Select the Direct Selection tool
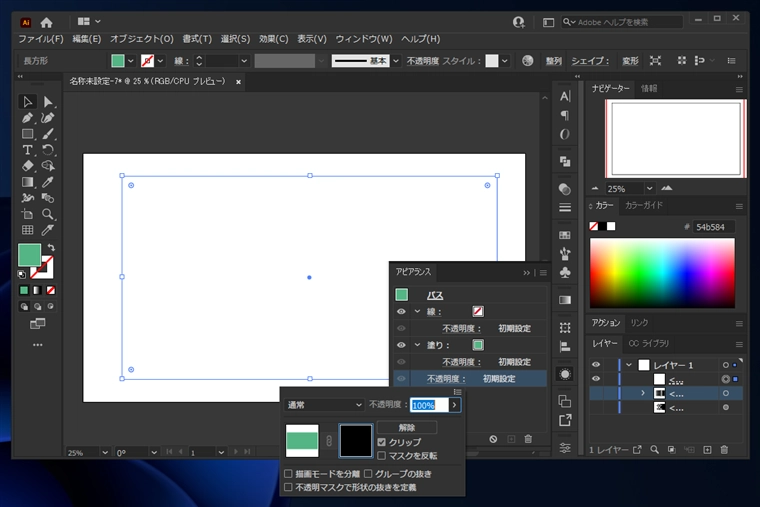Viewport: 760px width, 507px height. (48, 102)
